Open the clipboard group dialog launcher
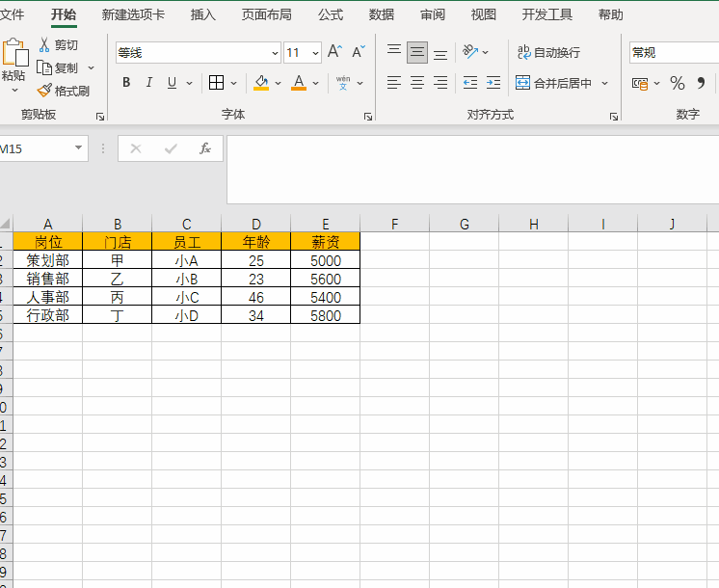The width and height of the screenshot is (719, 588). (x=100, y=117)
